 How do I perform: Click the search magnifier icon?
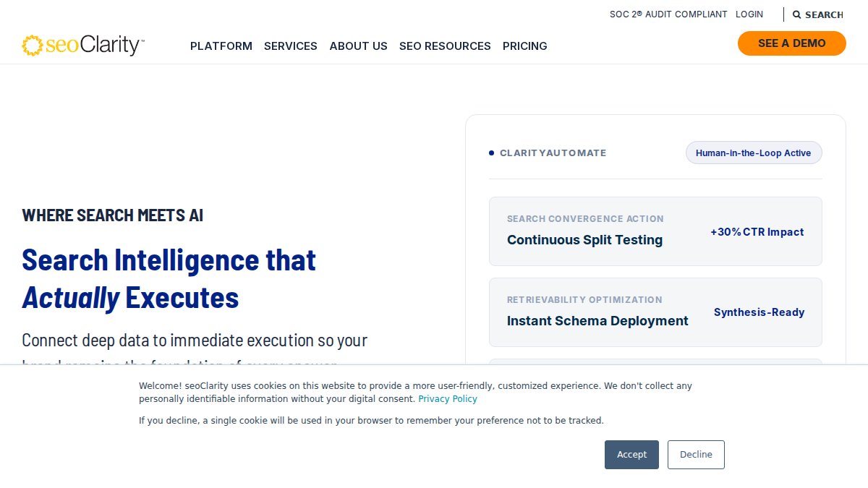796,14
